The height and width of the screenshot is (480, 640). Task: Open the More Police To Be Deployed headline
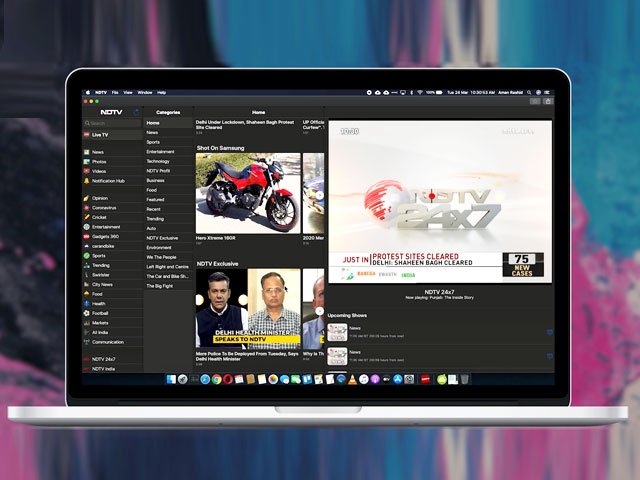(x=247, y=356)
